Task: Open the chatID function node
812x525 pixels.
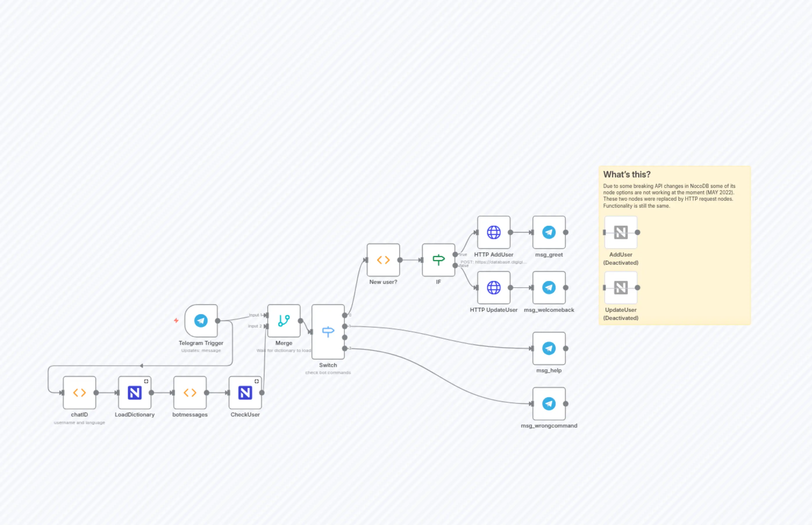Action: (79, 393)
